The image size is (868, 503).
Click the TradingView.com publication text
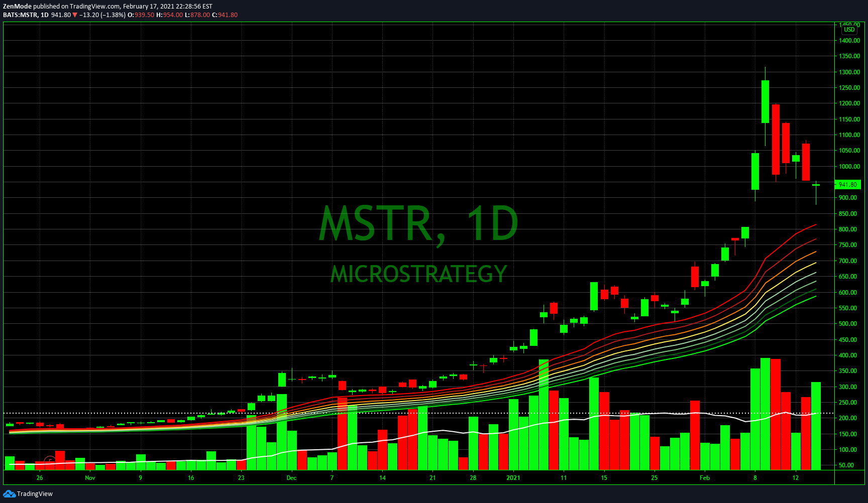pyautogui.click(x=95, y=7)
